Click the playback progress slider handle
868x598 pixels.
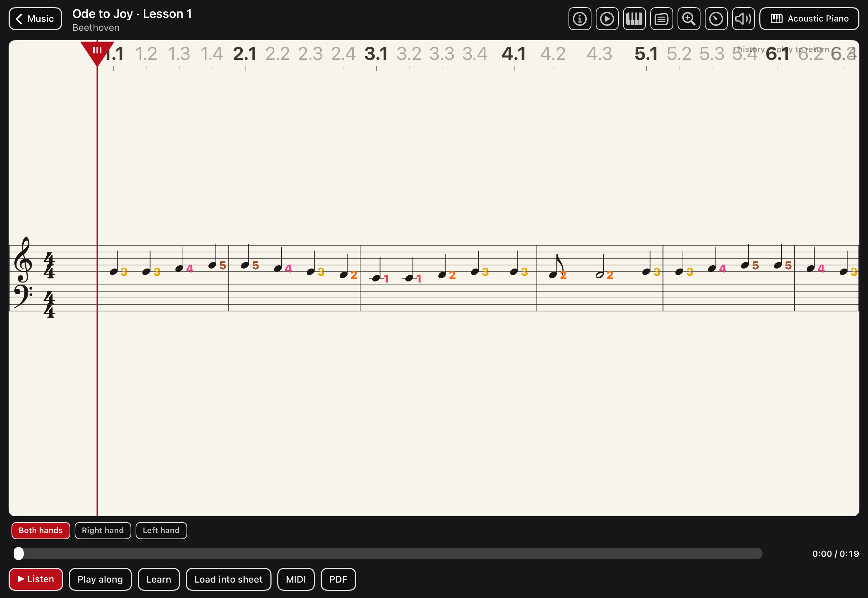[18, 554]
